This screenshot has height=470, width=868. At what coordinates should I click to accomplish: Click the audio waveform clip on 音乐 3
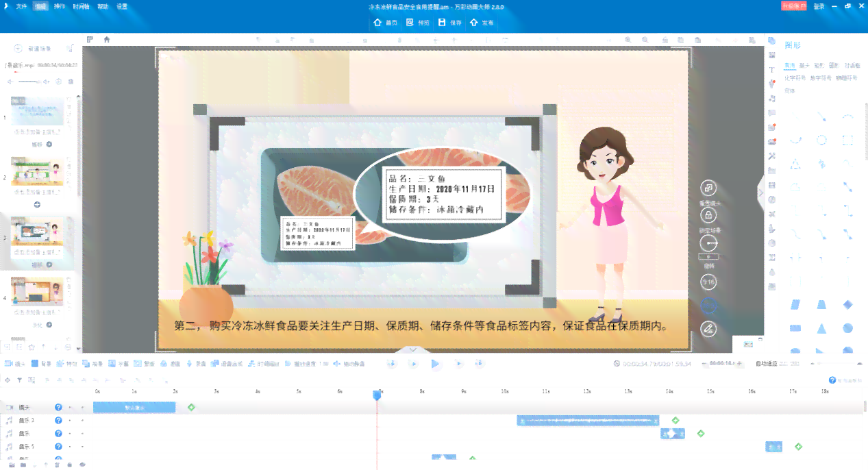588,420
